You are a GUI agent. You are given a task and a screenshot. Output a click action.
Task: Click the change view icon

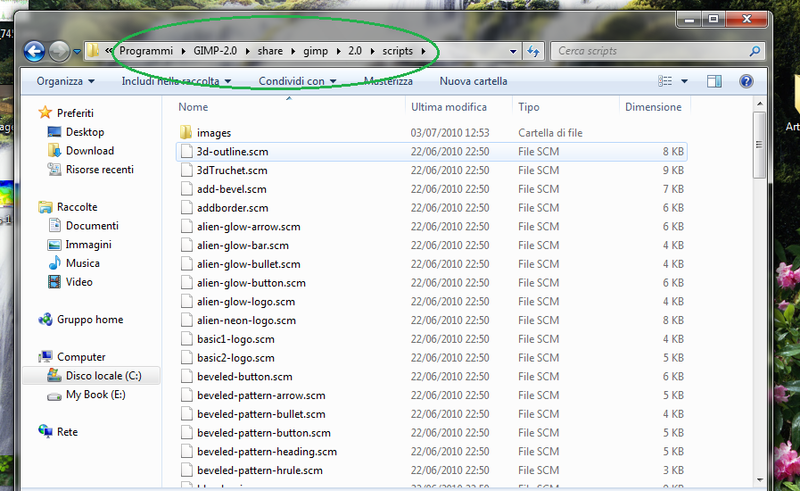pyautogui.click(x=665, y=81)
